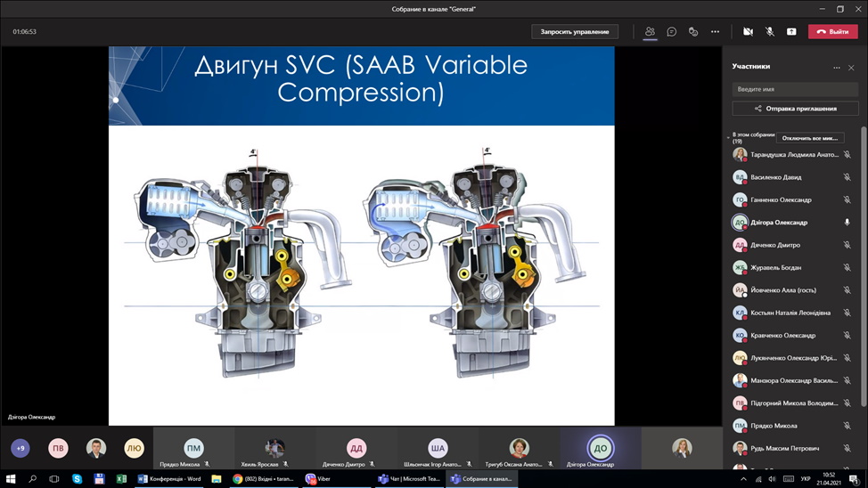Click the shared SVC engine slide
868x488 pixels.
tap(362, 236)
